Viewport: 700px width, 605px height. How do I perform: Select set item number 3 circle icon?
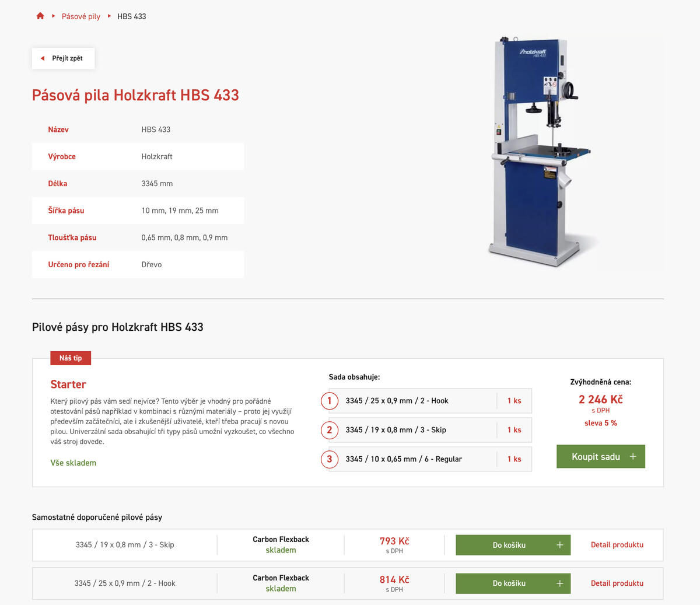click(x=330, y=459)
